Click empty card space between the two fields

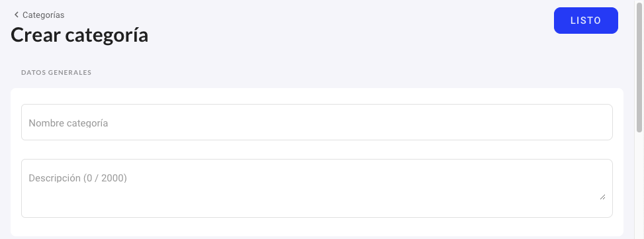click(316, 150)
